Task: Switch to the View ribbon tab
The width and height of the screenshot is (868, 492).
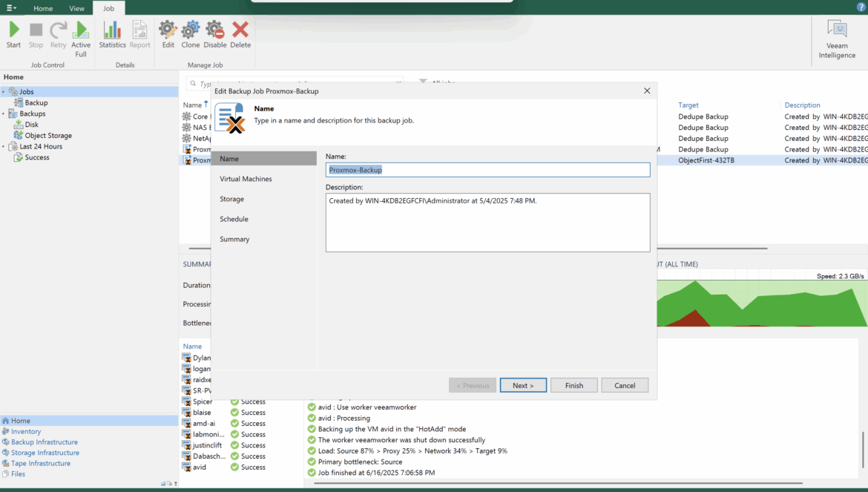Action: click(x=77, y=8)
